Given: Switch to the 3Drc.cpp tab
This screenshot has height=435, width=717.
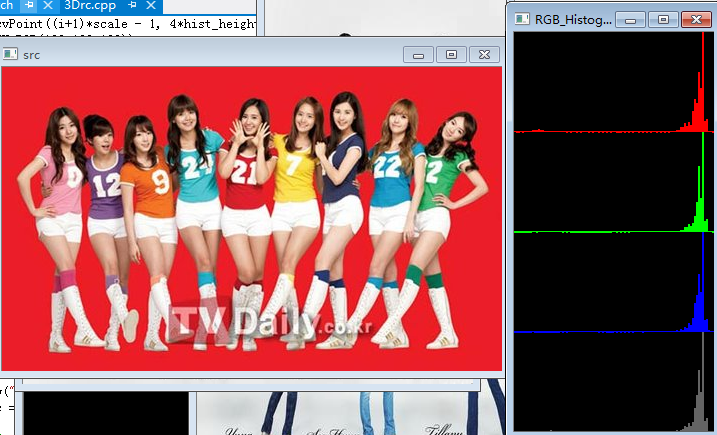Looking at the screenshot, I should coord(90,5).
